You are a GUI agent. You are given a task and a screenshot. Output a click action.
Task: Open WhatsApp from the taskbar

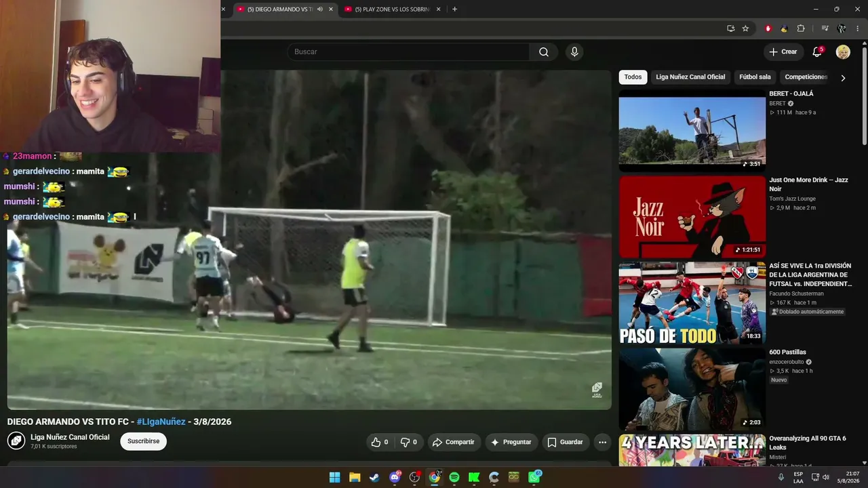click(534, 477)
